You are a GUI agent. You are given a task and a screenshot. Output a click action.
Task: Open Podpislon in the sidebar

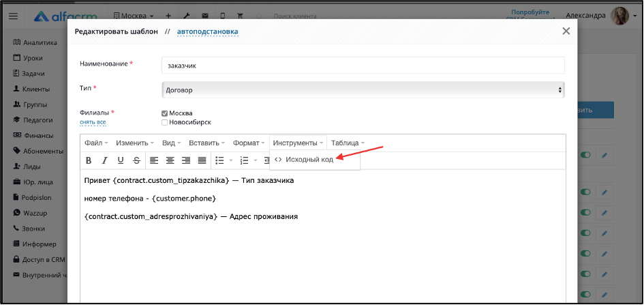pyautogui.click(x=33, y=197)
